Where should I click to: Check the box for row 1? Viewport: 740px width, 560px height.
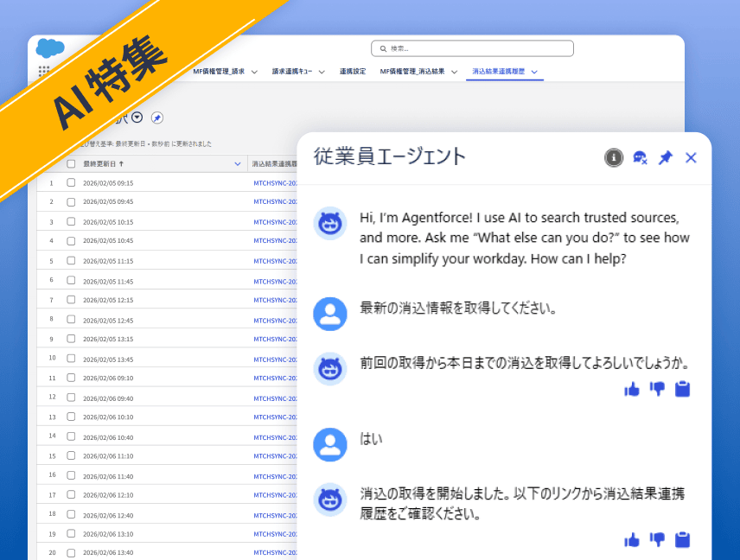71,182
